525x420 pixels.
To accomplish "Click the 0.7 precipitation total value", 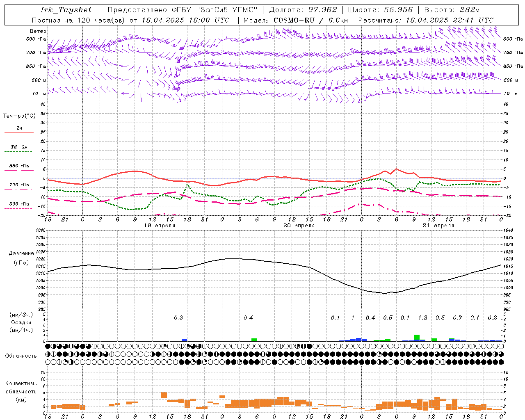I will click(457, 318).
